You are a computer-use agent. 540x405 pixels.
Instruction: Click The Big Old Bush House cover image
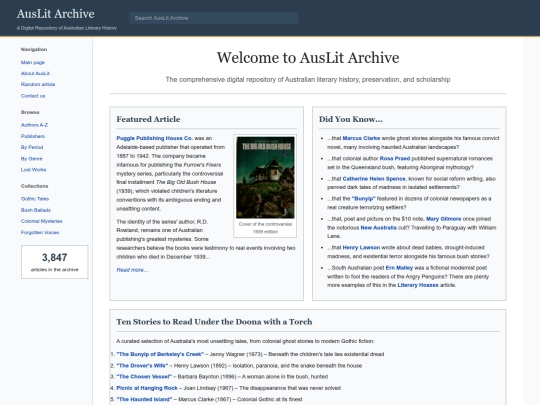click(265, 177)
